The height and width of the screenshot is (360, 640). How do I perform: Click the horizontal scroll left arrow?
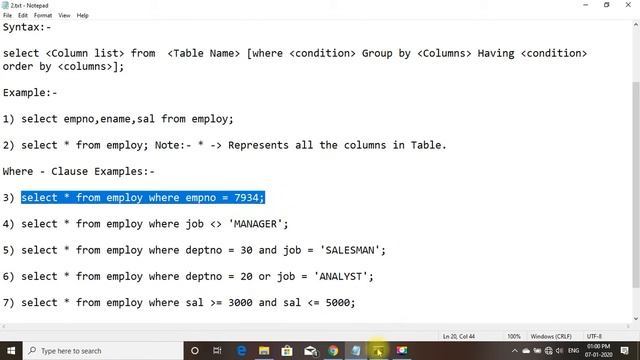pos(3,326)
